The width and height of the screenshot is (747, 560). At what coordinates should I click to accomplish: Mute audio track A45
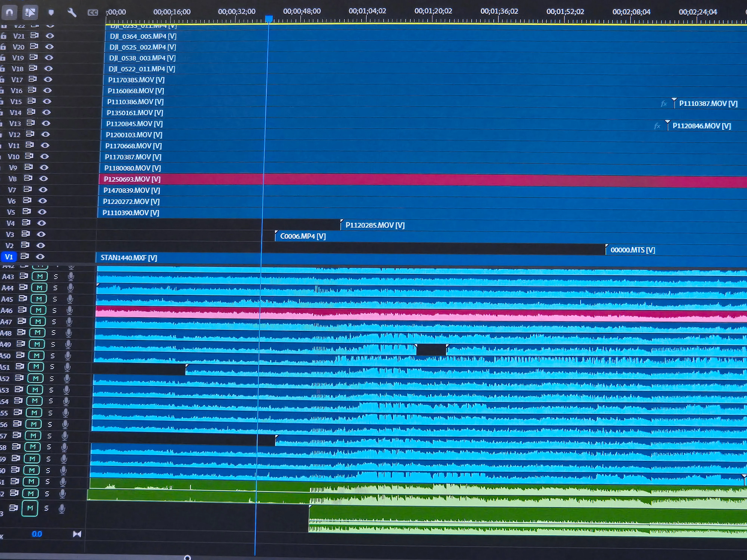(39, 299)
